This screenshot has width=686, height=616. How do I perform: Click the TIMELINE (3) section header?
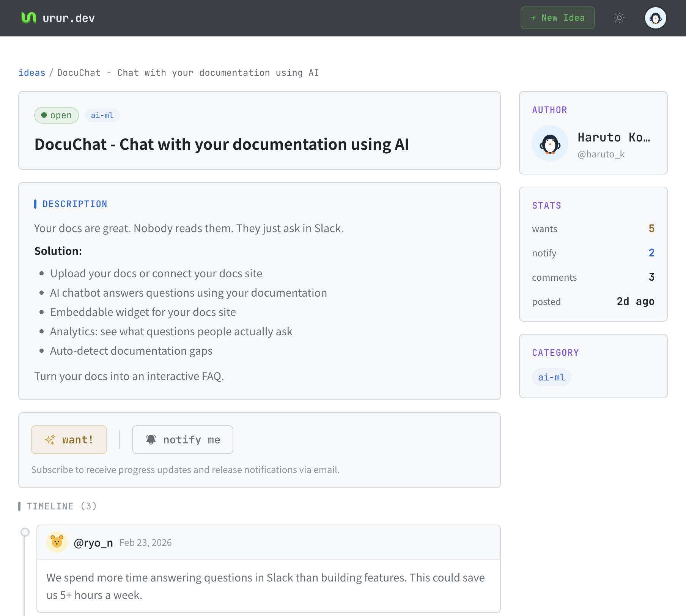[x=61, y=506]
